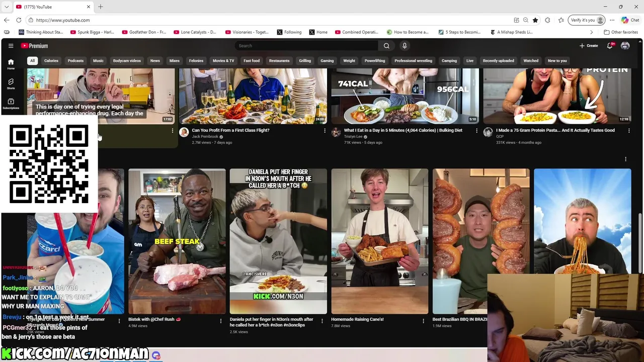Viewport: 644px width, 362px height.
Task: Click the favorites star in address bar
Action: (x=535, y=20)
